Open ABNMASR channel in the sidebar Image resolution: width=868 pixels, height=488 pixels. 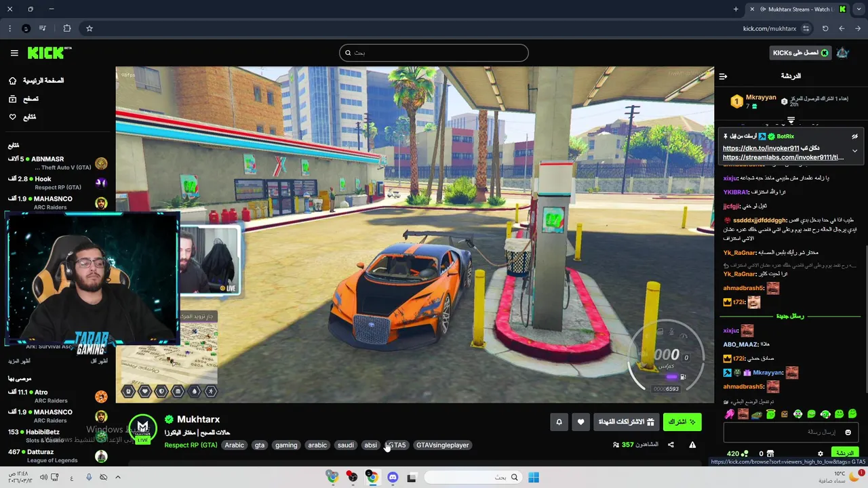[58, 163]
